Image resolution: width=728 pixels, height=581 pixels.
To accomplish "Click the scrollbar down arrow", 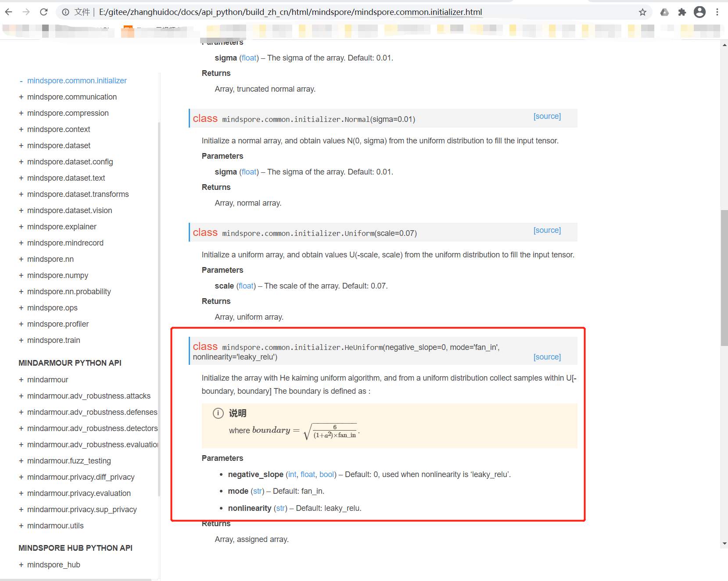I will (x=724, y=544).
